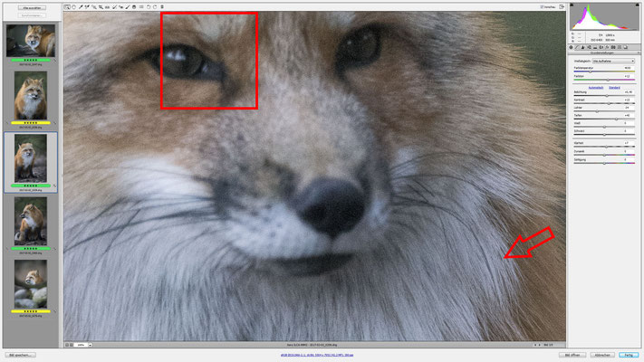
Task: Click the Alle auswählen button
Action: (32, 8)
